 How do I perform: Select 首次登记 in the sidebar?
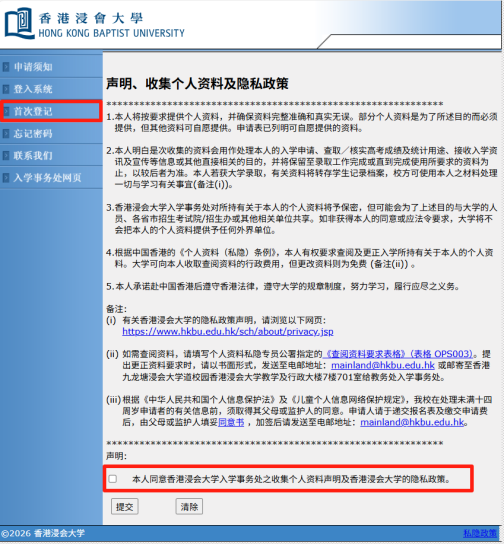coord(33,111)
